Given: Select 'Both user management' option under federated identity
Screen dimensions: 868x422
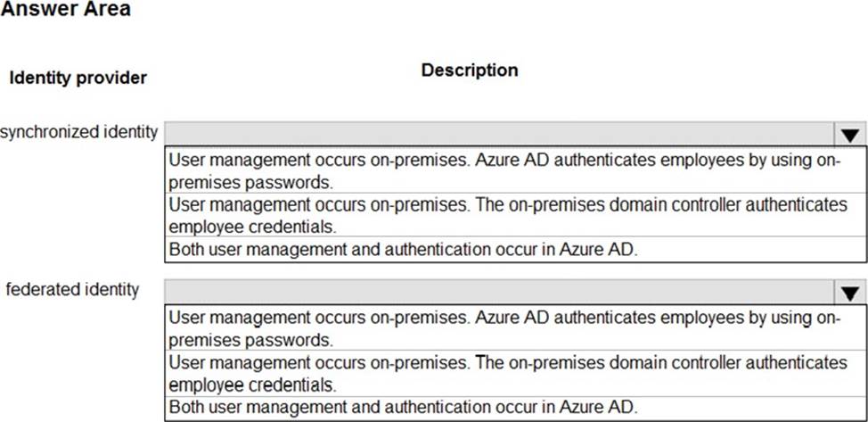Looking at the screenshot, I should point(515,408).
